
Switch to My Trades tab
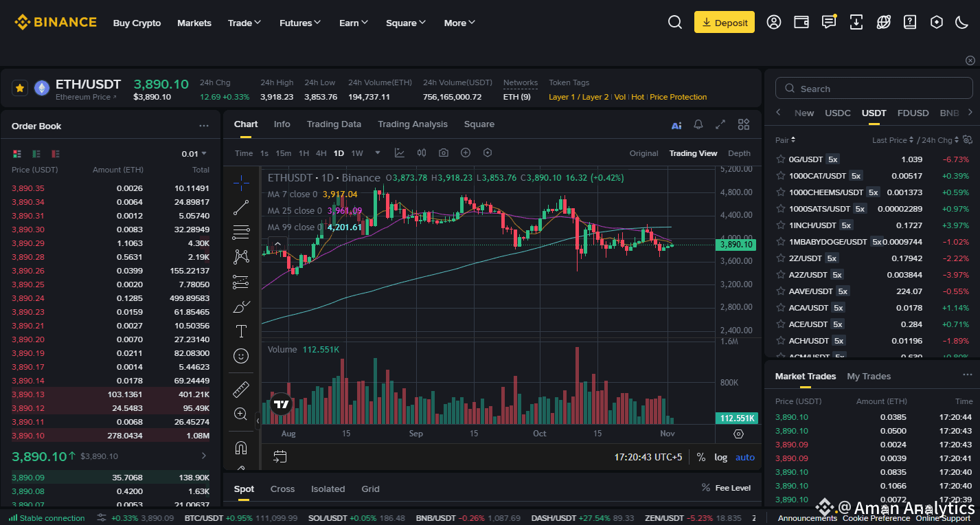click(x=869, y=376)
